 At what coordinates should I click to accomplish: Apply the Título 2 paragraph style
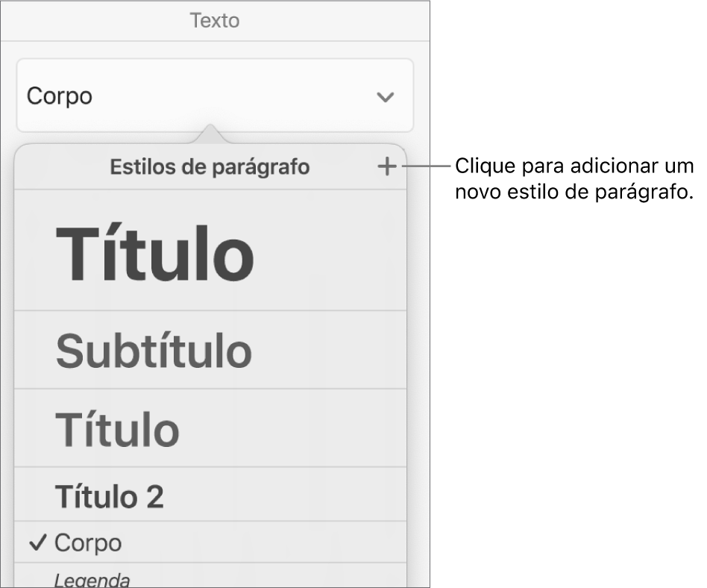click(x=109, y=496)
